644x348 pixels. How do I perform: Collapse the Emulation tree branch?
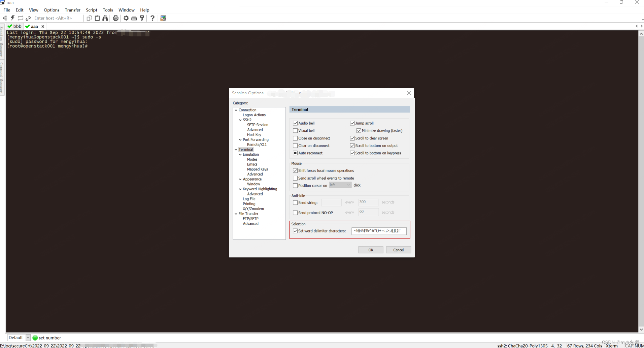coord(240,154)
